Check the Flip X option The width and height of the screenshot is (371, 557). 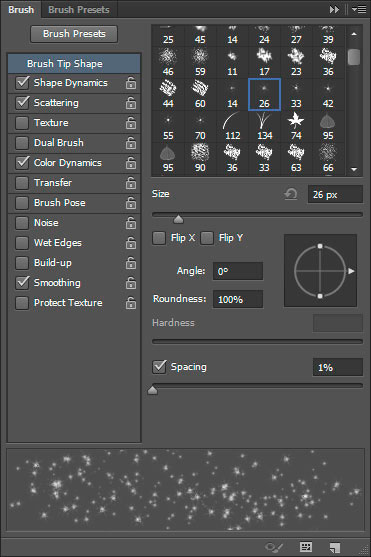point(159,238)
